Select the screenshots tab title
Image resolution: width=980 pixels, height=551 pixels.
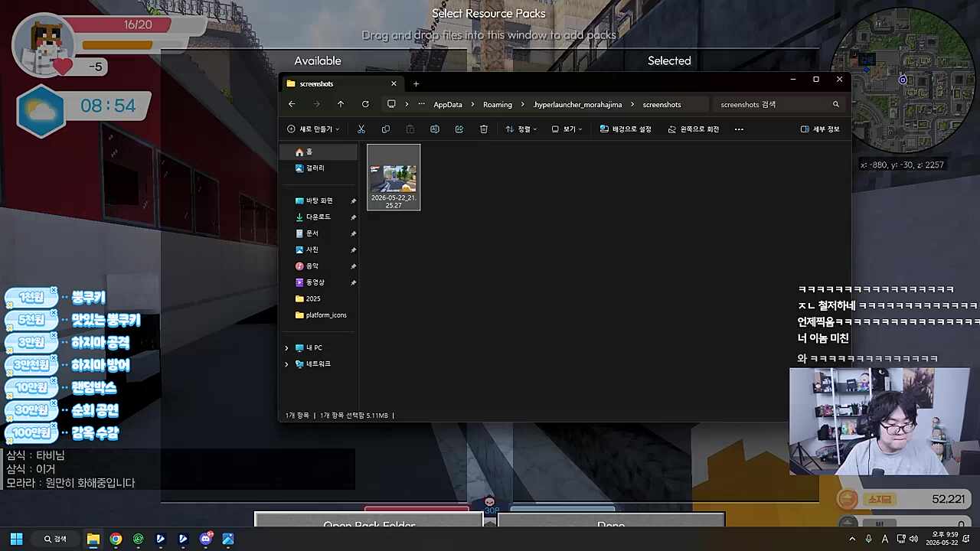tap(316, 83)
